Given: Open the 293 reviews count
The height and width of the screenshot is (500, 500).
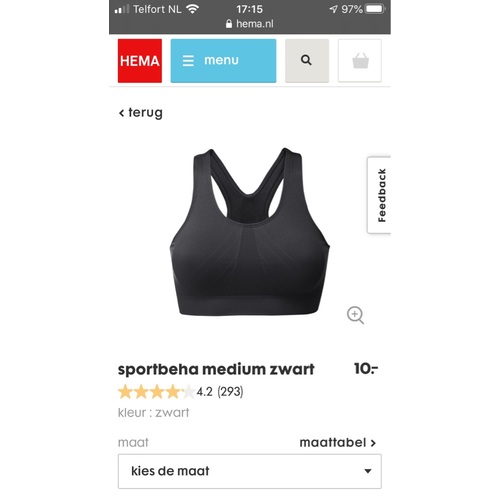Looking at the screenshot, I should [x=230, y=392].
